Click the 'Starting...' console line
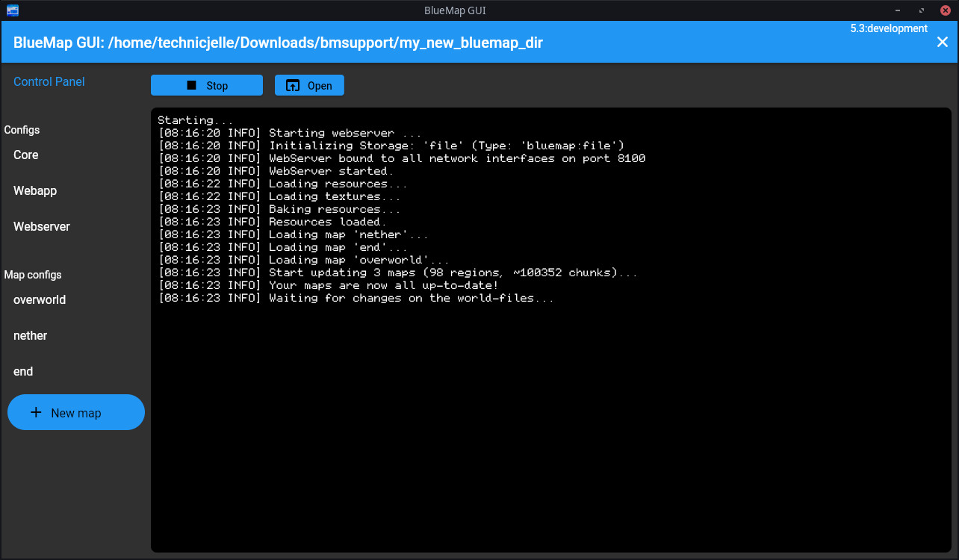Screen dimensions: 959x560 (x=196, y=120)
